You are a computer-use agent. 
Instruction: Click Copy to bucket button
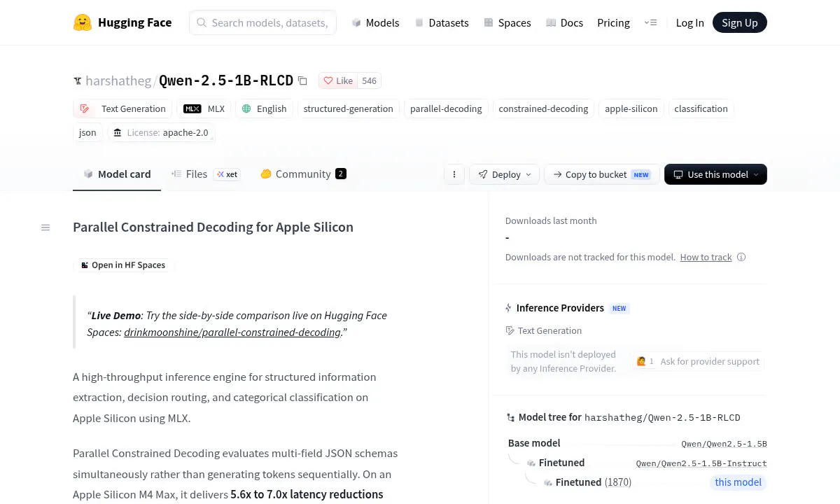pyautogui.click(x=602, y=174)
